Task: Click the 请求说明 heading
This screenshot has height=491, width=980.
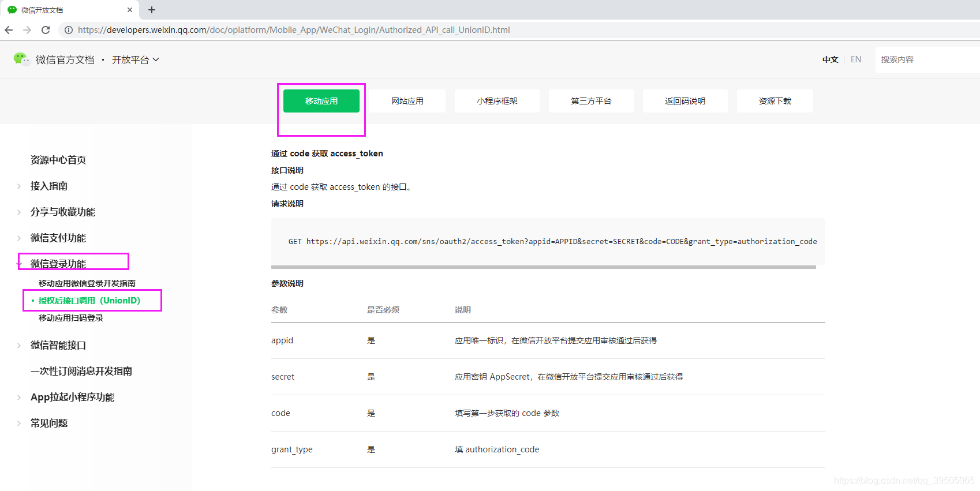Action: click(x=287, y=204)
